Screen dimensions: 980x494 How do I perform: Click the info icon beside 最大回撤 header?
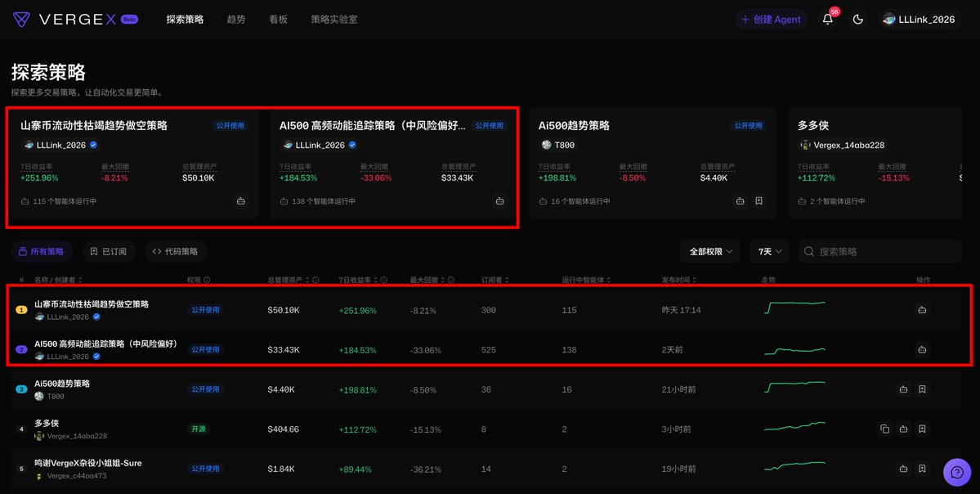pos(450,281)
